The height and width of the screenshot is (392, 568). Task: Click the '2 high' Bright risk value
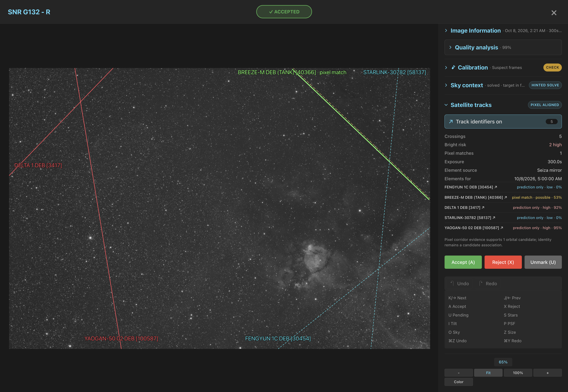click(x=555, y=145)
